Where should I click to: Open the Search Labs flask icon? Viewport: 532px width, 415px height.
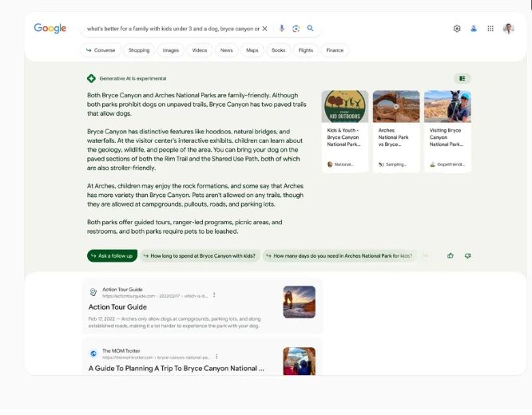pos(474,29)
